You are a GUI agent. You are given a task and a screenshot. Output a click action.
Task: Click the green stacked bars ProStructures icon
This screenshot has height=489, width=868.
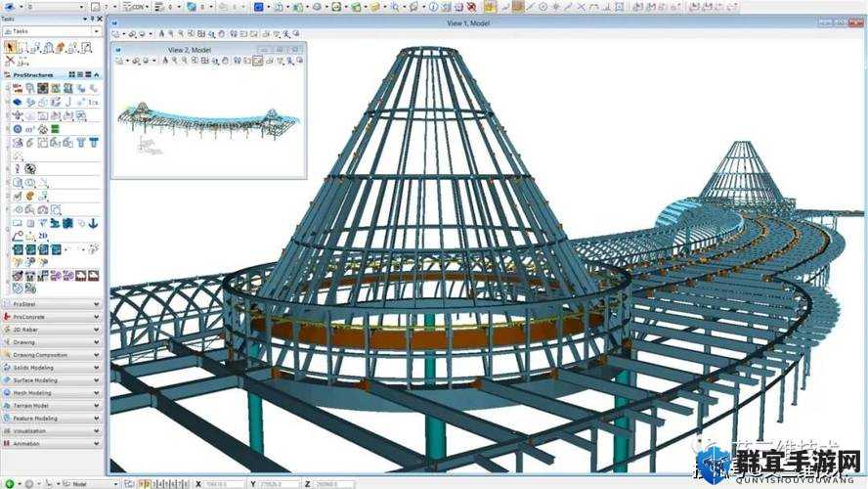click(55, 128)
